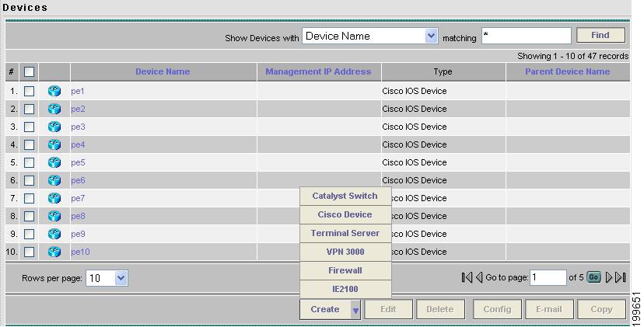Image resolution: width=644 pixels, height=327 pixels.
Task: Click the router icon for pe4
Action: (54, 144)
